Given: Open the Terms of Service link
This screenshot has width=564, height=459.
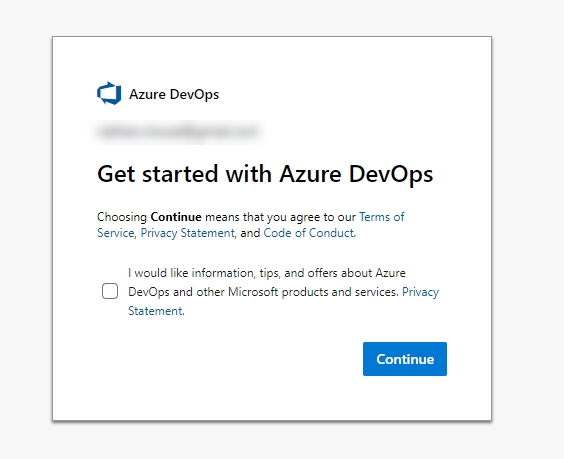Looking at the screenshot, I should tap(382, 217).
